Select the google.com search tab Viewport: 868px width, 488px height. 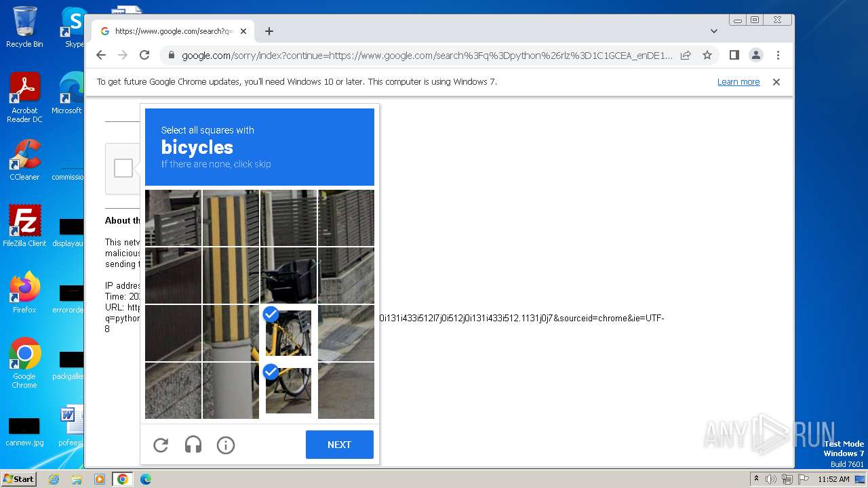pyautogui.click(x=173, y=31)
